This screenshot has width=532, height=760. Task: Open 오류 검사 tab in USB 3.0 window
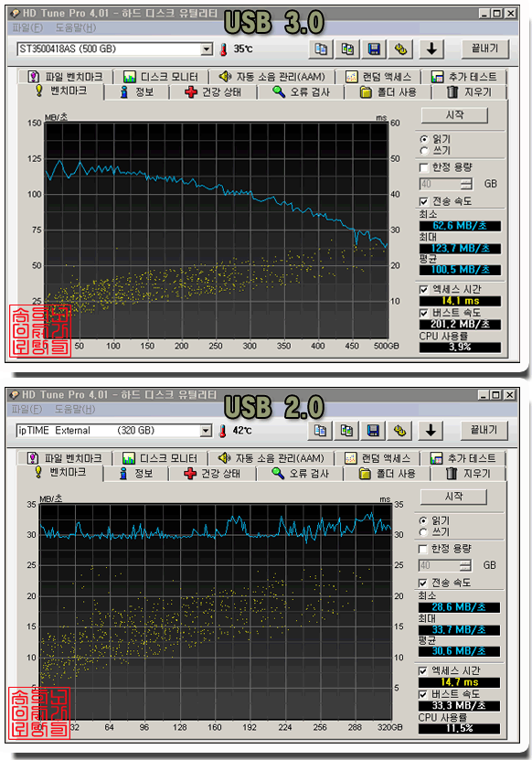pos(301,92)
